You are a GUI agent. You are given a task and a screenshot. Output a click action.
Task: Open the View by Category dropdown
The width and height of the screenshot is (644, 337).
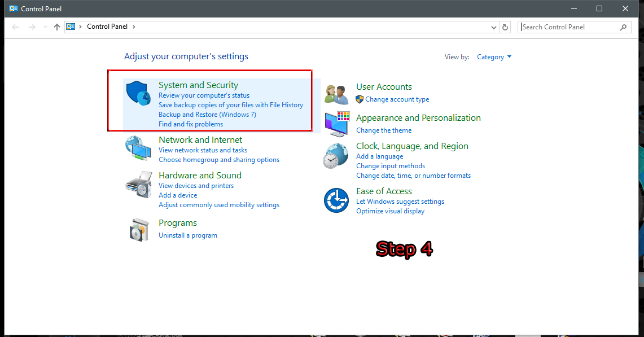(x=494, y=56)
